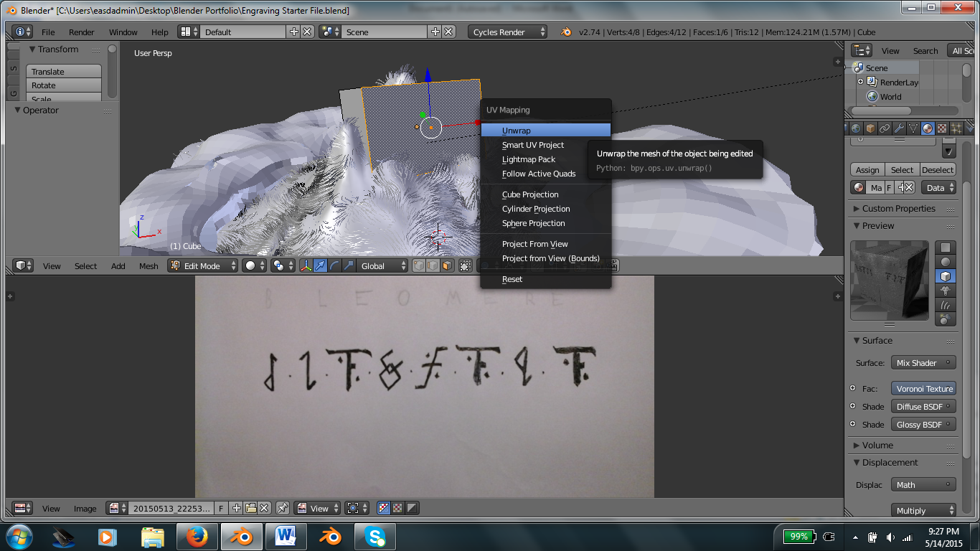Viewport: 980px width, 551px height.
Task: Open material link Data dropdown
Action: tap(940, 188)
